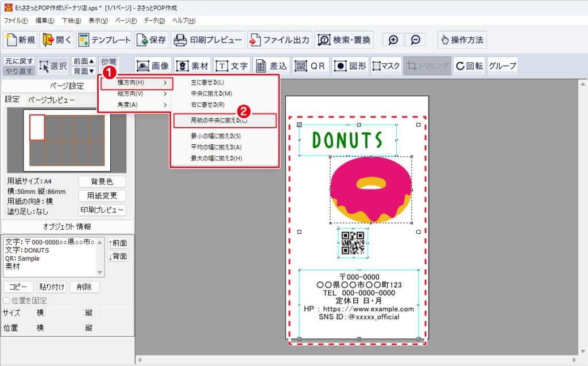Screen dimensions: 588x366
Task: Select the QR code insert tool
Action: click(311, 66)
